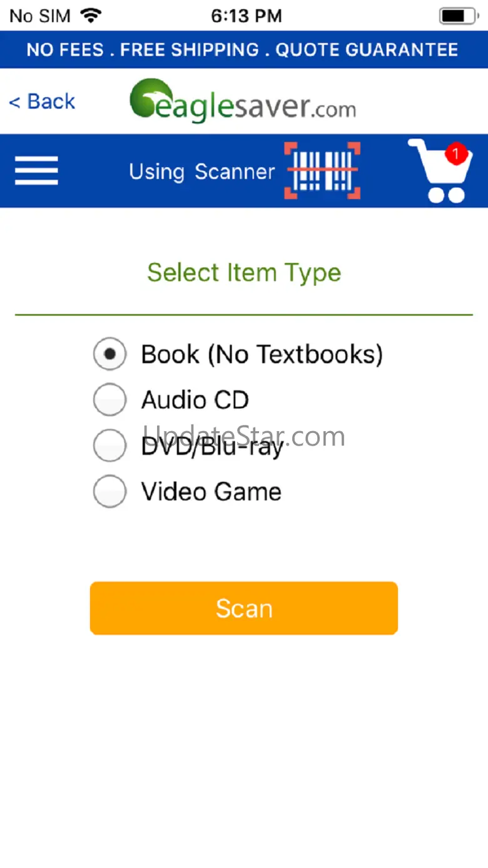Click the Audio CD label text
This screenshot has height=868, width=488.
coord(195,400)
